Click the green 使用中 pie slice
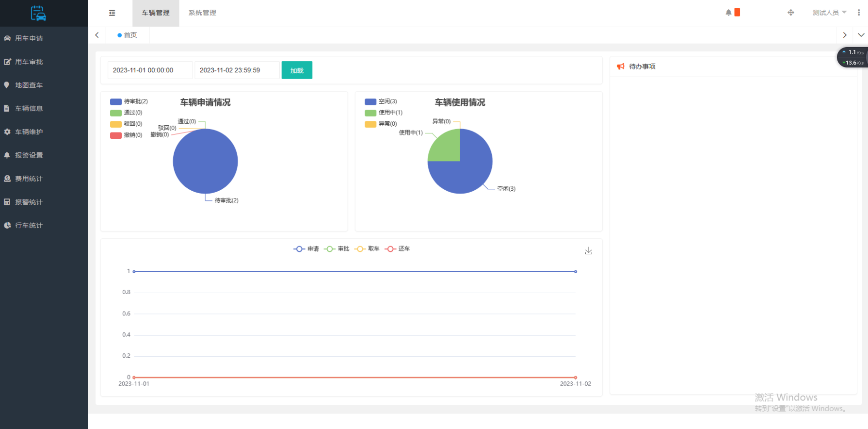This screenshot has height=429, width=868. click(x=447, y=148)
